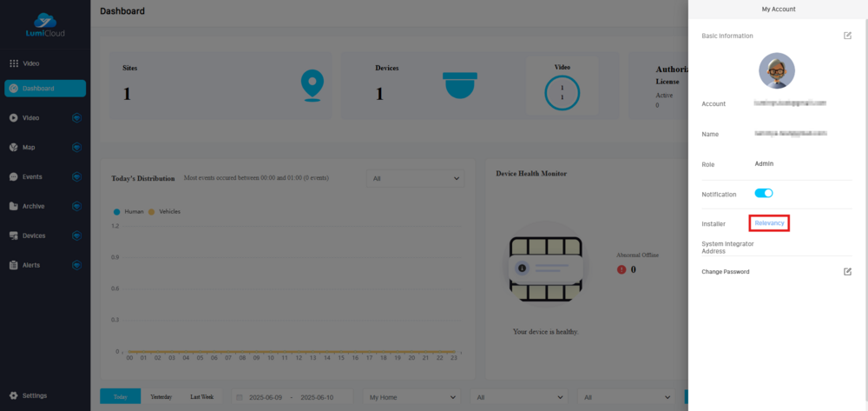Click the Basic Information edit icon
Screen dimensions: 868x411
(x=847, y=36)
